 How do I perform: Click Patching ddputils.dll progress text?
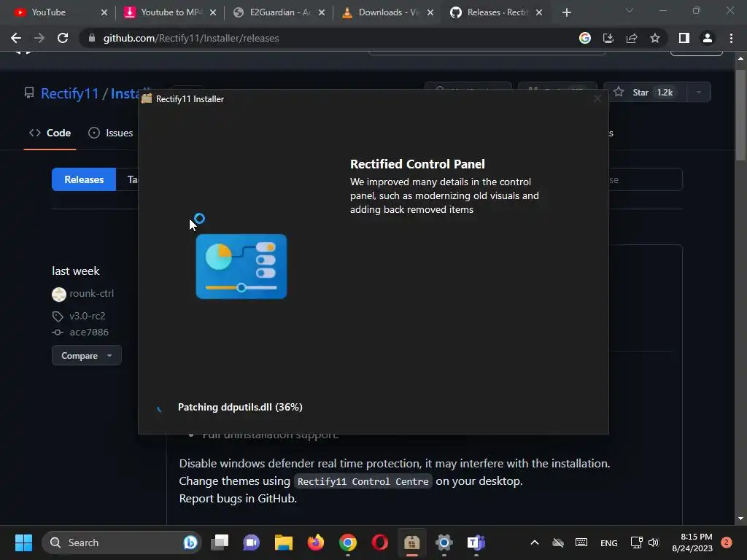coord(240,407)
